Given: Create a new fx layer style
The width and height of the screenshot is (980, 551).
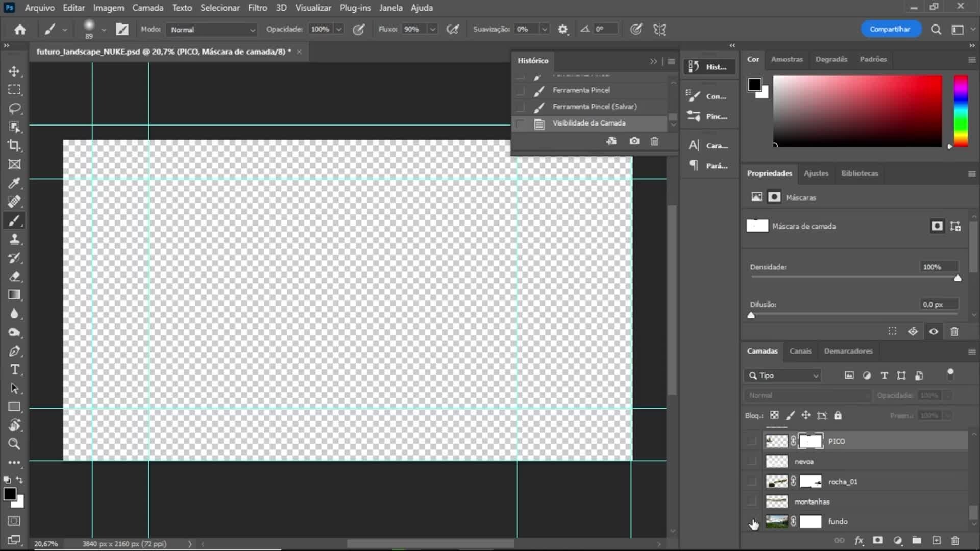Looking at the screenshot, I should click(860, 540).
